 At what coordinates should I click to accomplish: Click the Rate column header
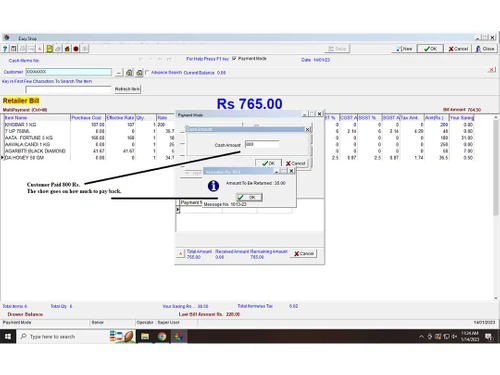[166, 118]
